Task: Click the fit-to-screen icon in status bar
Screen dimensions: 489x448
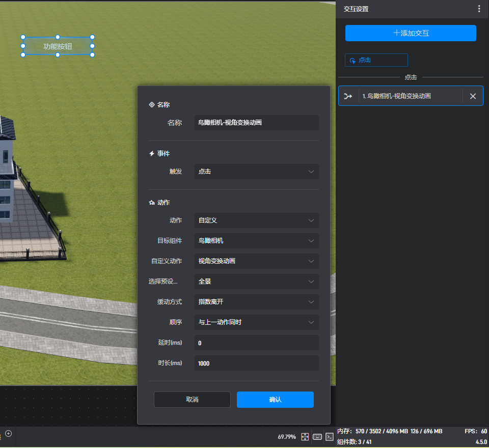Action: (x=305, y=437)
